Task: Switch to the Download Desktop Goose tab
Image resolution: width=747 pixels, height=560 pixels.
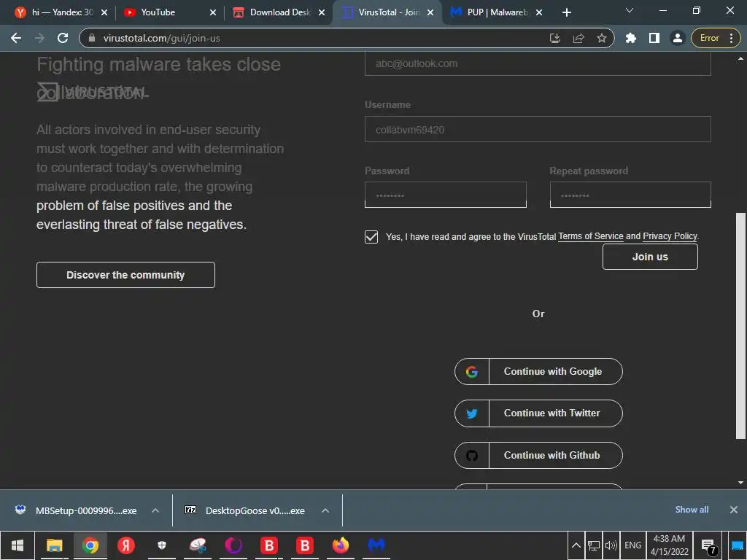Action: 279,12
